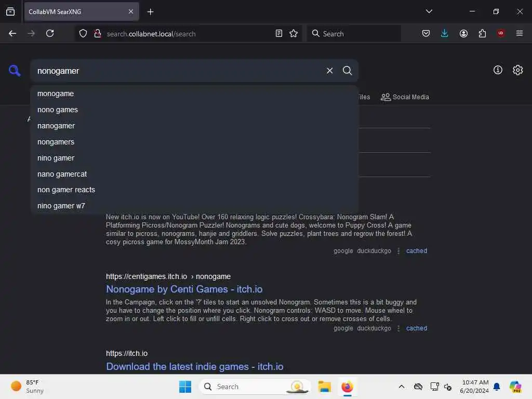Choose the nono games suggestion
This screenshot has height=399, width=532.
pos(194,110)
